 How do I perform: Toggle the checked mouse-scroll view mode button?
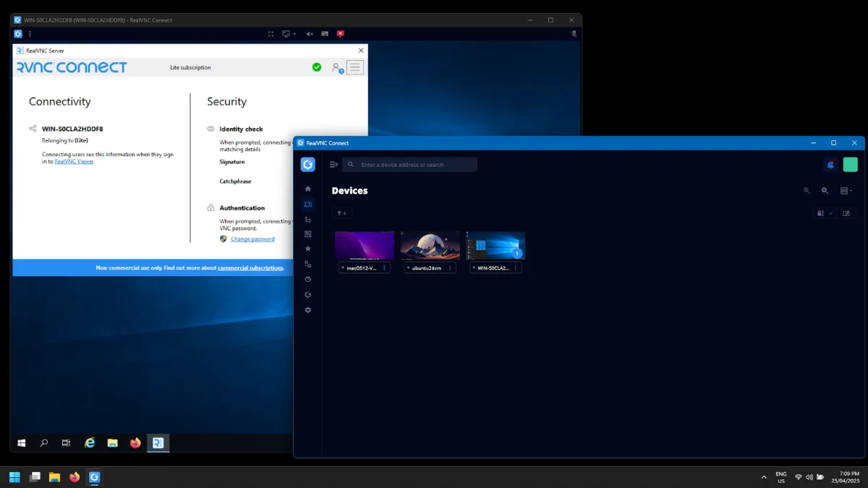point(825,213)
